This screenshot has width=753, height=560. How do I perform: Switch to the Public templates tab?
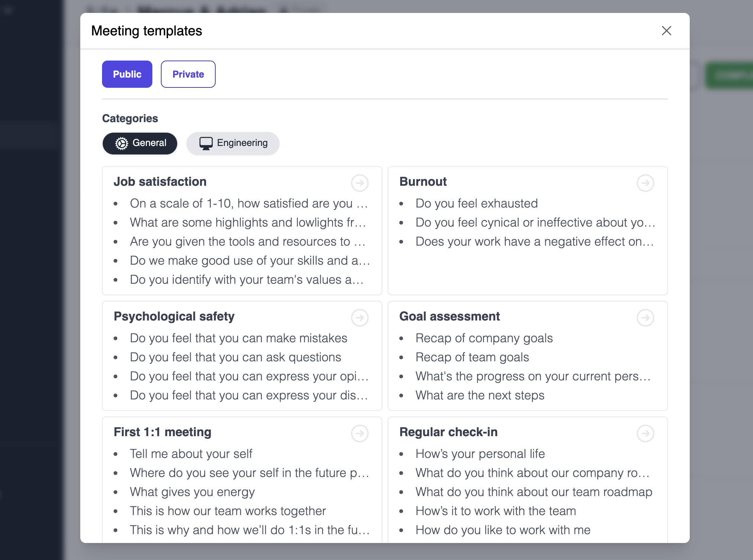(127, 74)
